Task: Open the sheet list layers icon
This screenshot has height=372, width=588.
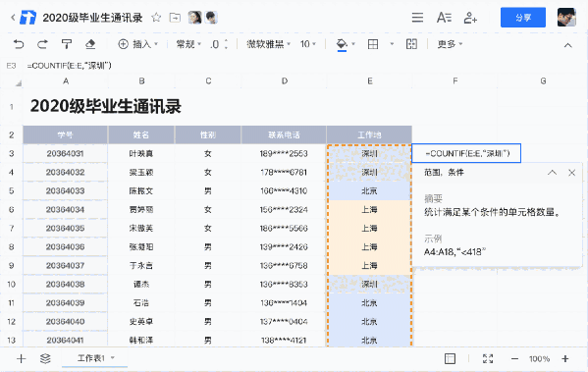Action: (45, 359)
